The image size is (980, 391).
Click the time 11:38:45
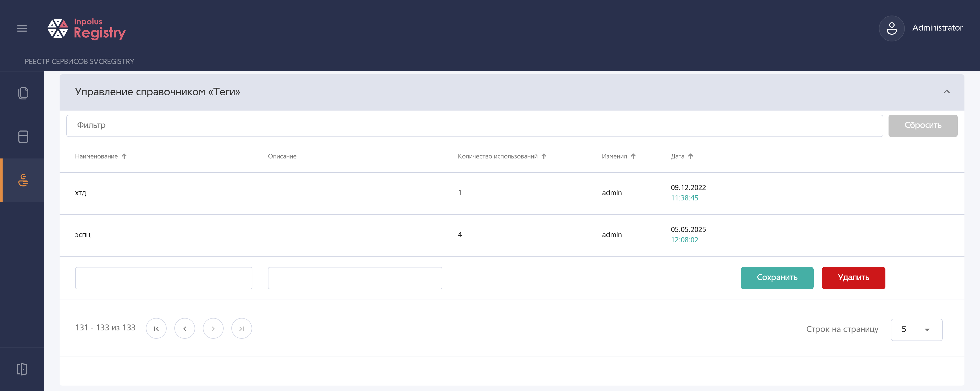pos(684,198)
